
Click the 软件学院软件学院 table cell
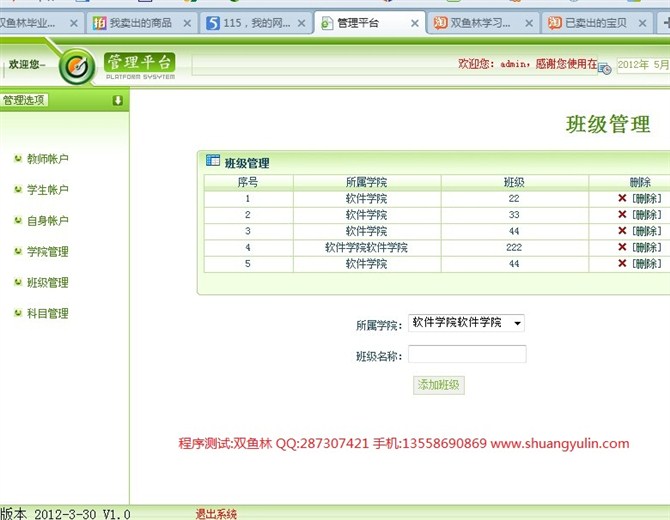click(367, 247)
